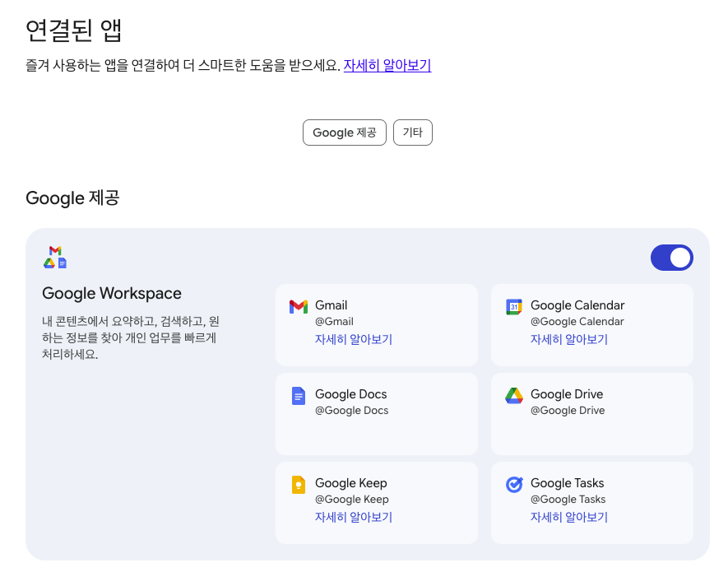Click the Workspace description starting '내 콘텐츠에서'
This screenshot has width=728, height=572.
click(x=131, y=337)
